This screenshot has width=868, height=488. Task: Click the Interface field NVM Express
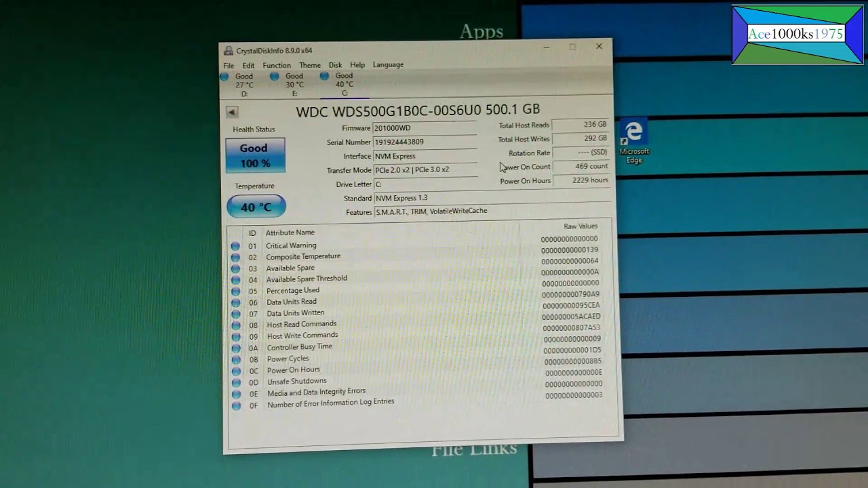[x=425, y=156]
